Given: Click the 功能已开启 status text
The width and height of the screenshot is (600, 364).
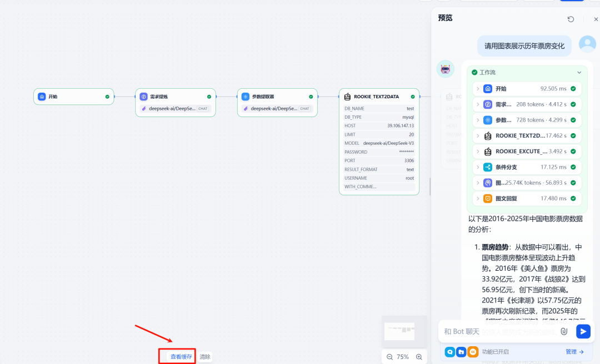Looking at the screenshot, I should [x=495, y=352].
